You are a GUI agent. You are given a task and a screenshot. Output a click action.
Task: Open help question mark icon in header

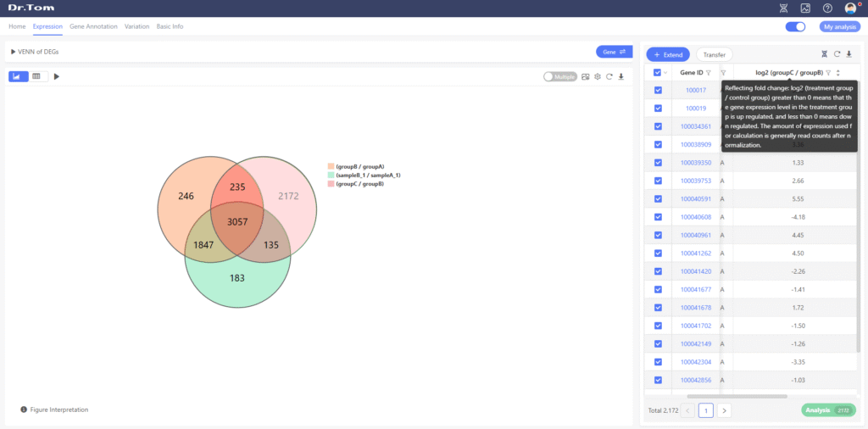pos(827,8)
